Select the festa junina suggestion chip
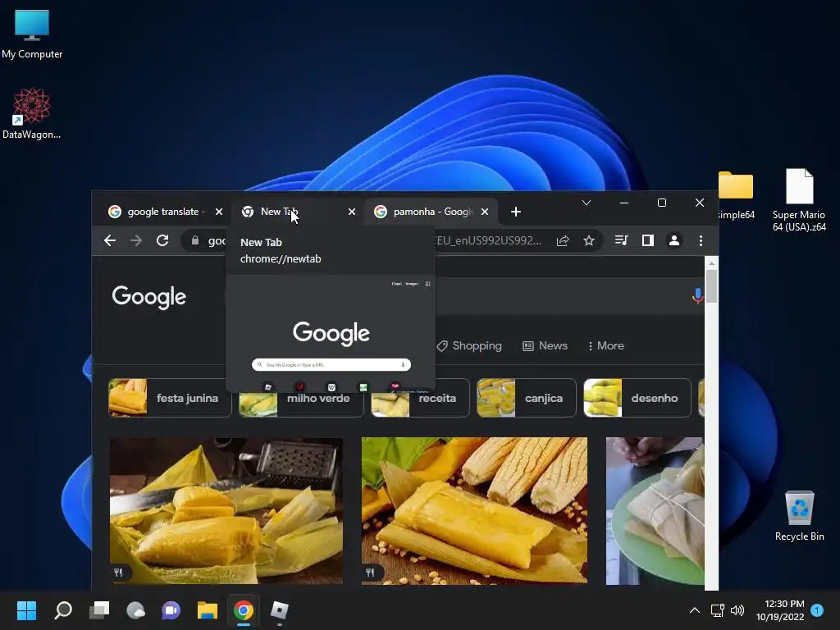The image size is (840, 630). coord(170,398)
